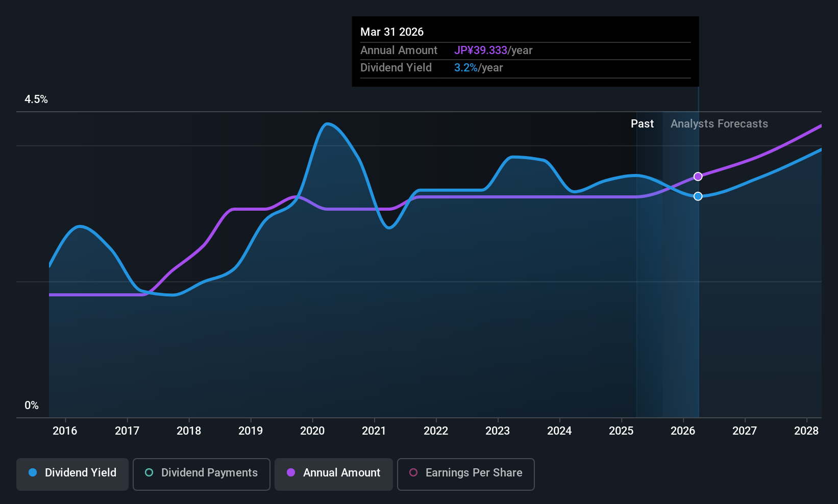The height and width of the screenshot is (504, 838).
Task: Click the 2019 x-axis year label
Action: tap(251, 431)
